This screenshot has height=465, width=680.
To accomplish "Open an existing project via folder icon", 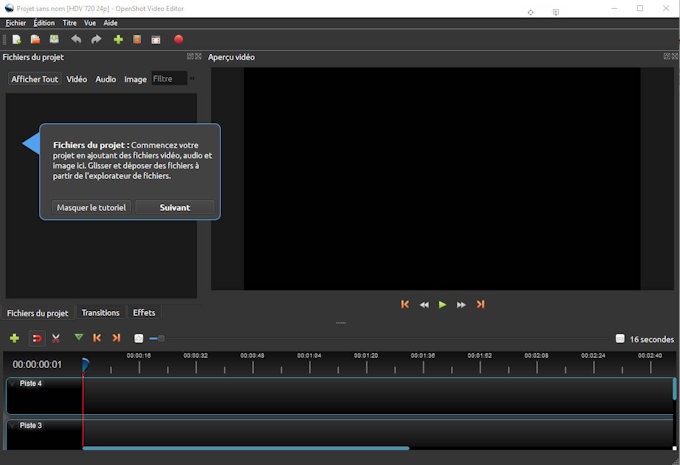I will coord(36,39).
